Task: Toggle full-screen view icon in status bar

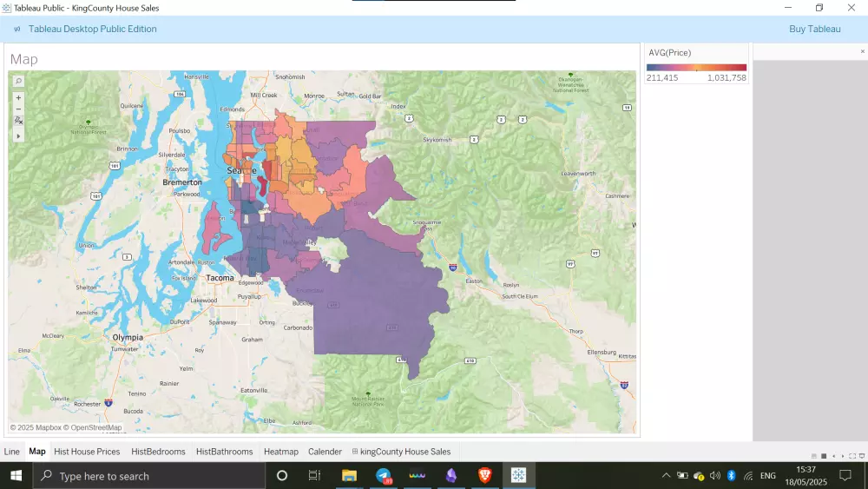Action: click(x=852, y=456)
